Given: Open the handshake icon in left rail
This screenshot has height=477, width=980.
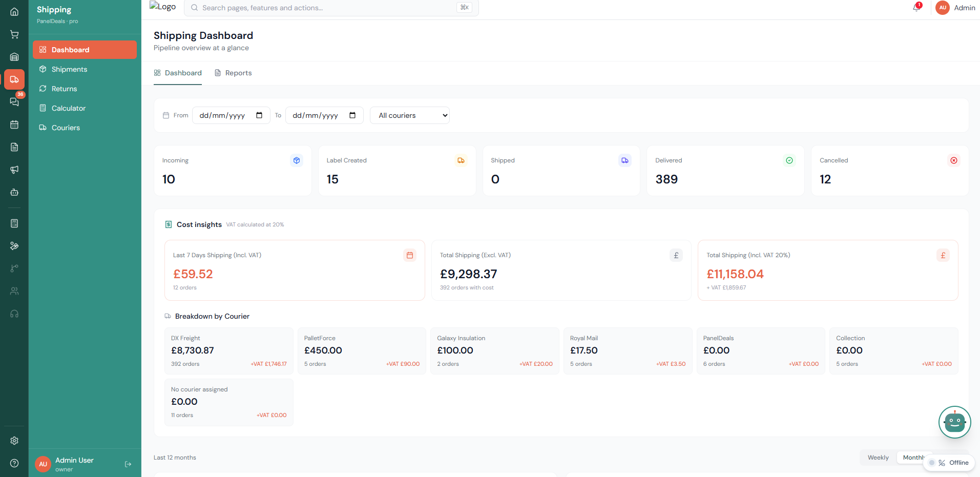Looking at the screenshot, I should (14, 246).
